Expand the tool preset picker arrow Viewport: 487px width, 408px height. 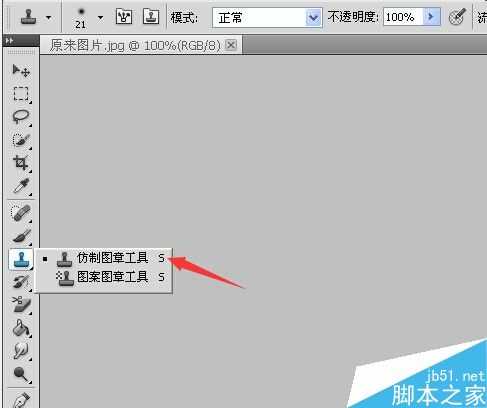pos(49,17)
